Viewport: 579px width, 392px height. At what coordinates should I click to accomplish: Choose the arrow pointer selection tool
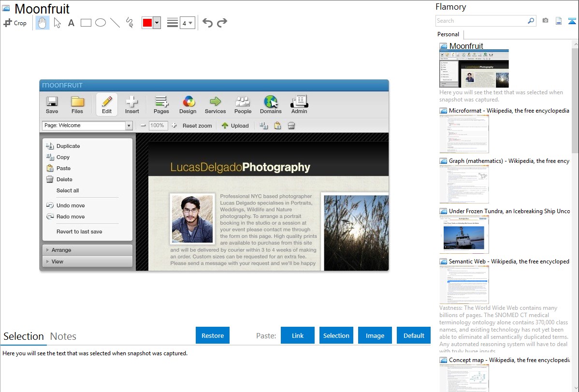pyautogui.click(x=57, y=23)
